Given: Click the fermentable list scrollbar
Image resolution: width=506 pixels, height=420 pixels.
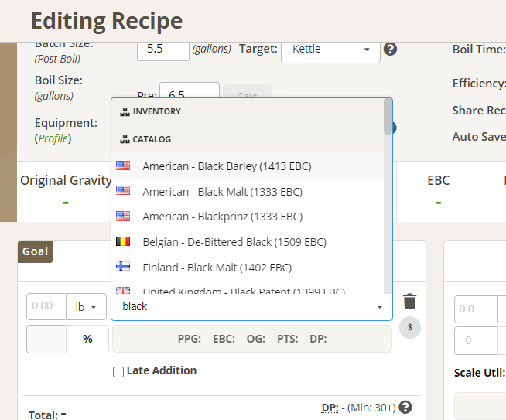Looking at the screenshot, I should coord(388,118).
